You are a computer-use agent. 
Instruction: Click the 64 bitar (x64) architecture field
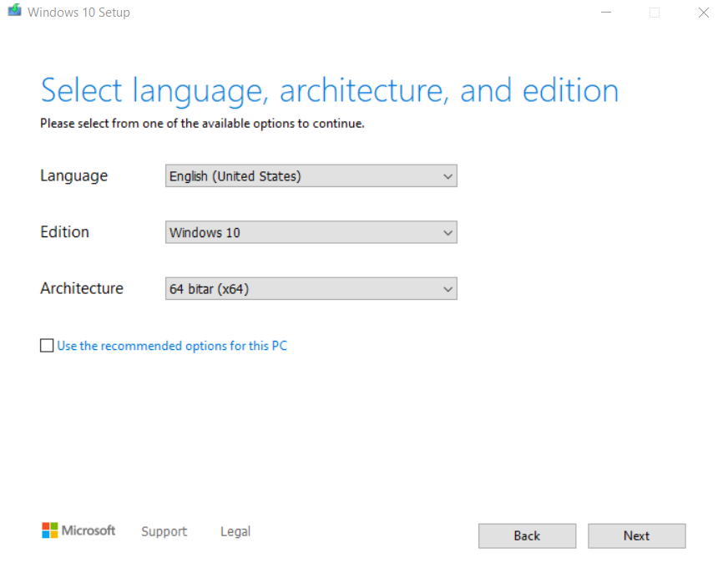pyautogui.click(x=301, y=289)
